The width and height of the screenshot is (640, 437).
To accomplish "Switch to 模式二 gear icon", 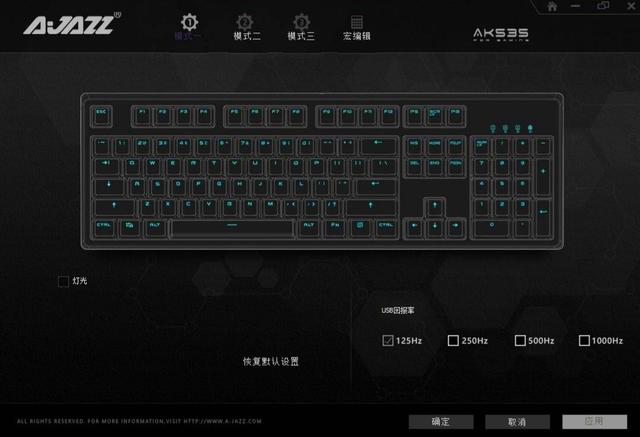I will [x=244, y=22].
